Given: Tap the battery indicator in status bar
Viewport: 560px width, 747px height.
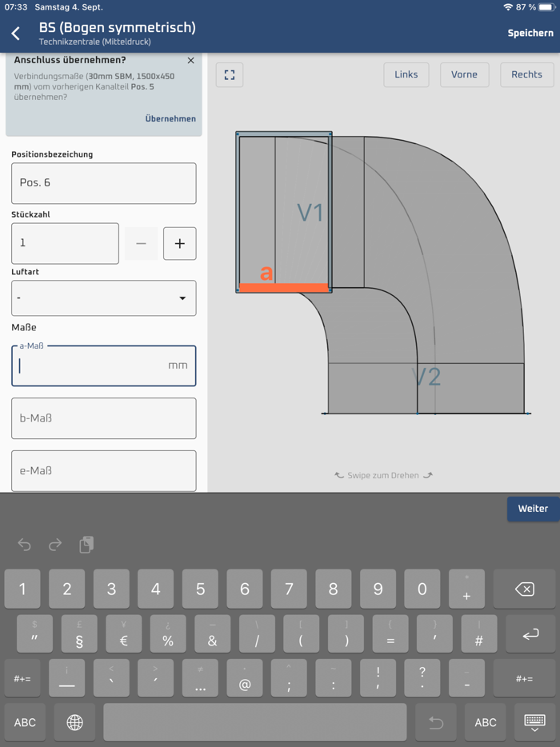Looking at the screenshot, I should coord(546,7).
